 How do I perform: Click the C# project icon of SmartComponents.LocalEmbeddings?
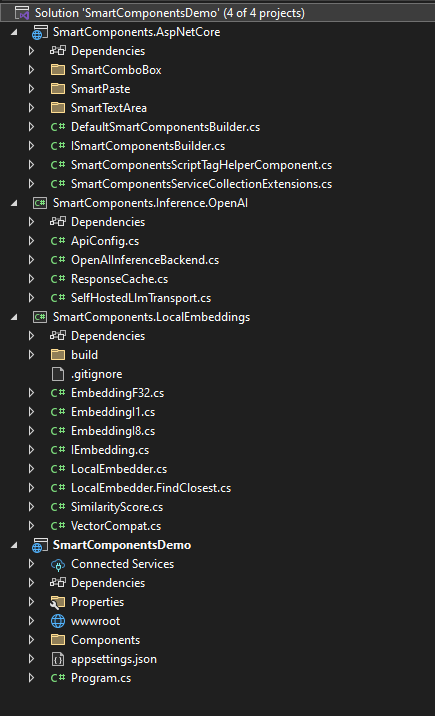[40, 317]
